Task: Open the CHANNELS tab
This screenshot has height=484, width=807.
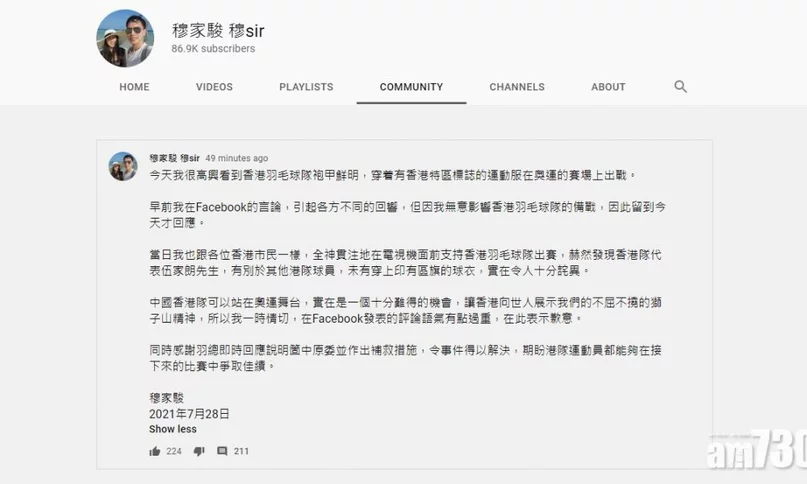Action: [x=516, y=87]
